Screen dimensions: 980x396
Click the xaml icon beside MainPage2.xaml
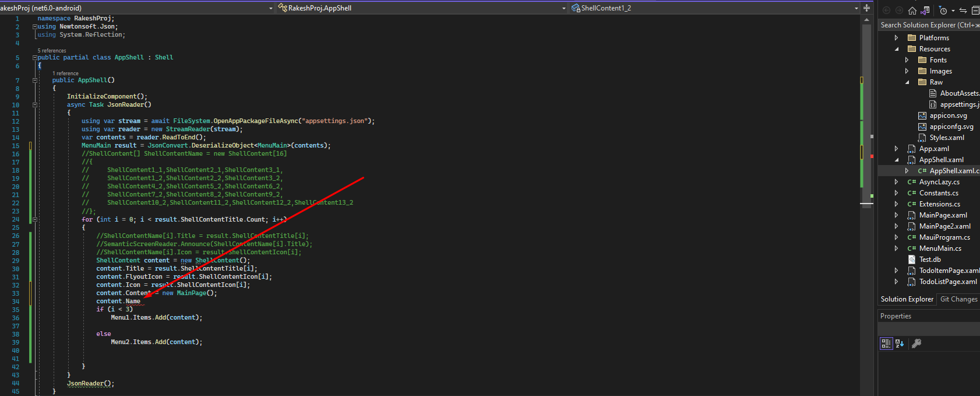click(x=912, y=226)
